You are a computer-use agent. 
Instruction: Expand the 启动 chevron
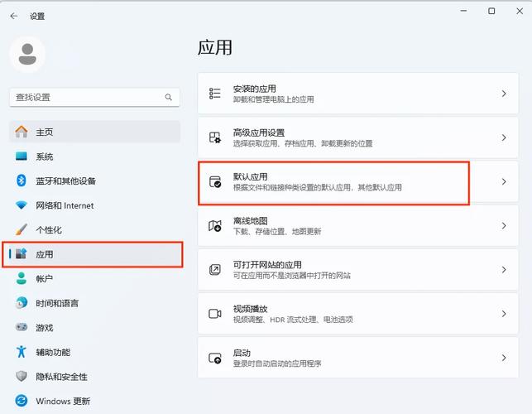click(504, 358)
